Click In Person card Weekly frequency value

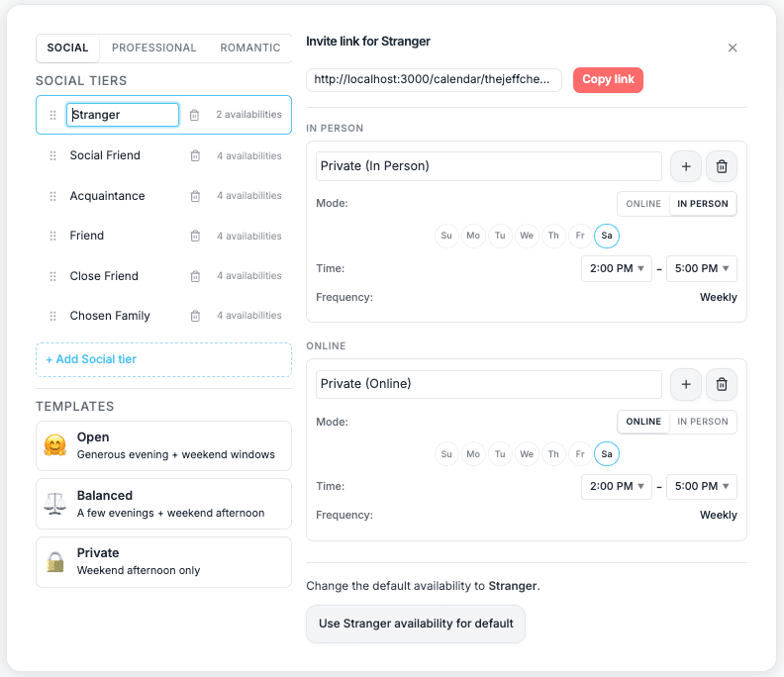click(x=718, y=298)
